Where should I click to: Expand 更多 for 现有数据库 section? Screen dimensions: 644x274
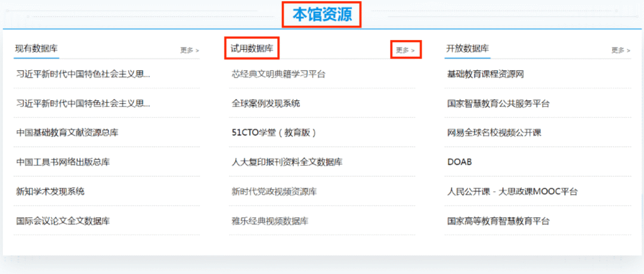189,50
